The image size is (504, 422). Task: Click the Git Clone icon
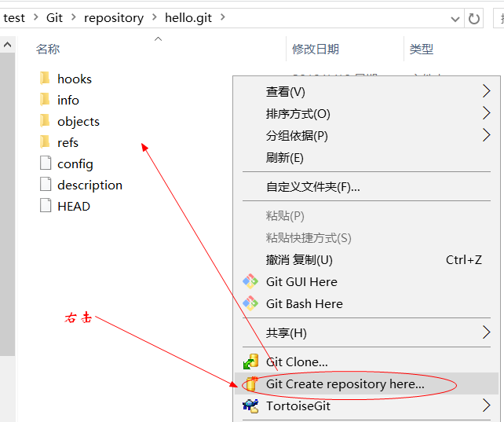click(250, 361)
